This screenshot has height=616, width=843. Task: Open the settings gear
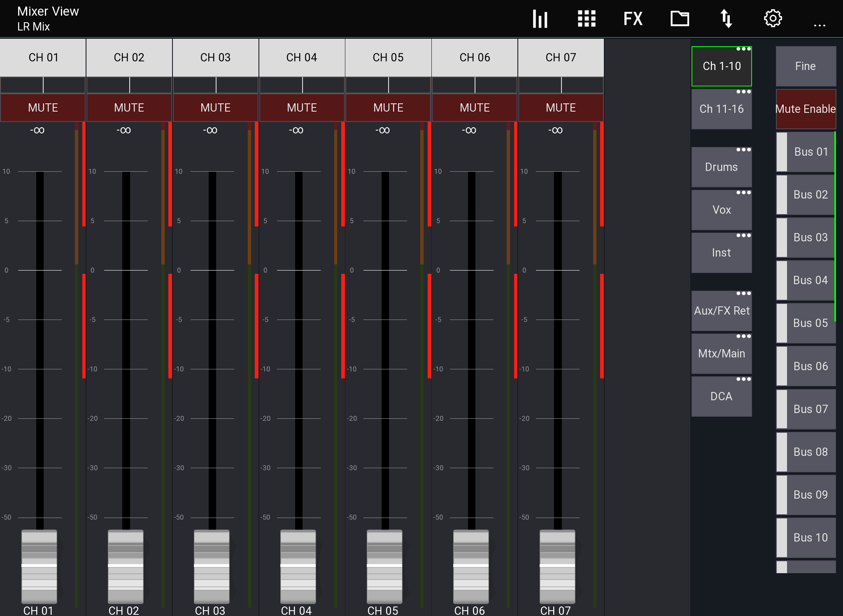tap(773, 18)
